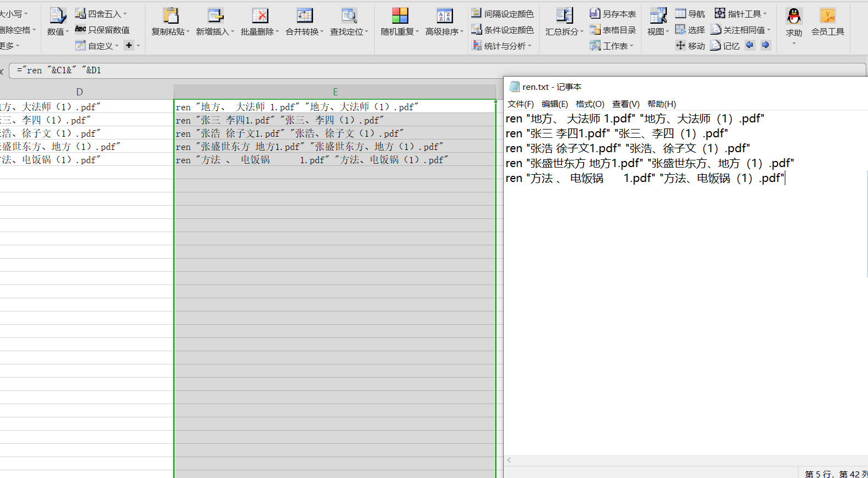Screen dimensions: 868x478
Task: Click the ren.txt Notepad window title
Action: point(552,87)
